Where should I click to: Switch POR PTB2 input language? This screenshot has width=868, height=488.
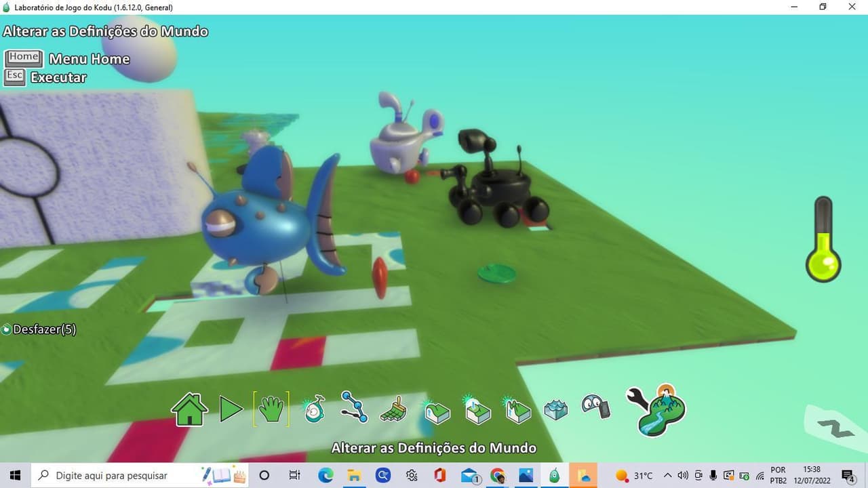(778, 475)
